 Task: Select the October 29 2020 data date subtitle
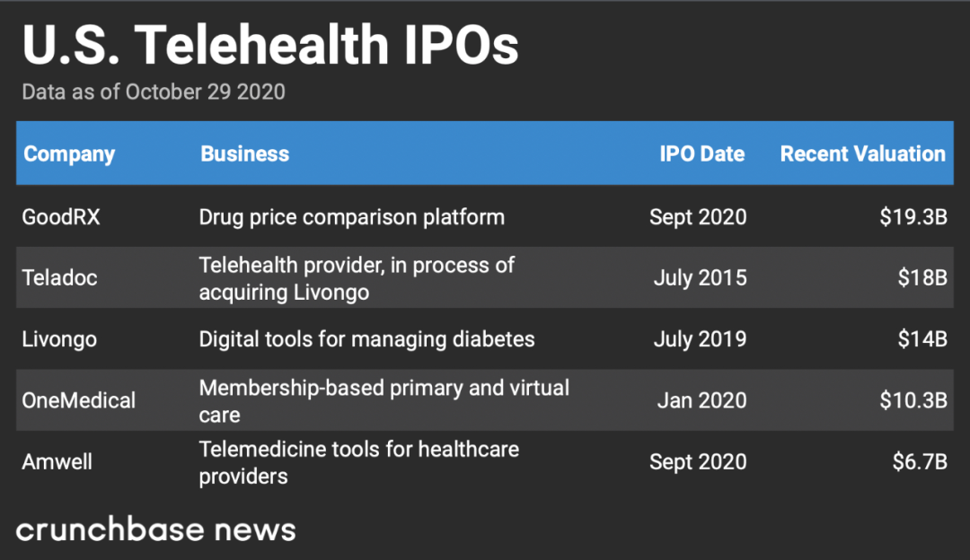pyautogui.click(x=154, y=92)
